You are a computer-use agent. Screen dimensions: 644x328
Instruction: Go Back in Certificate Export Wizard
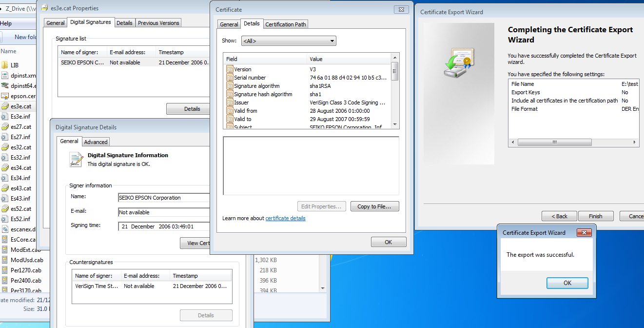tap(559, 216)
